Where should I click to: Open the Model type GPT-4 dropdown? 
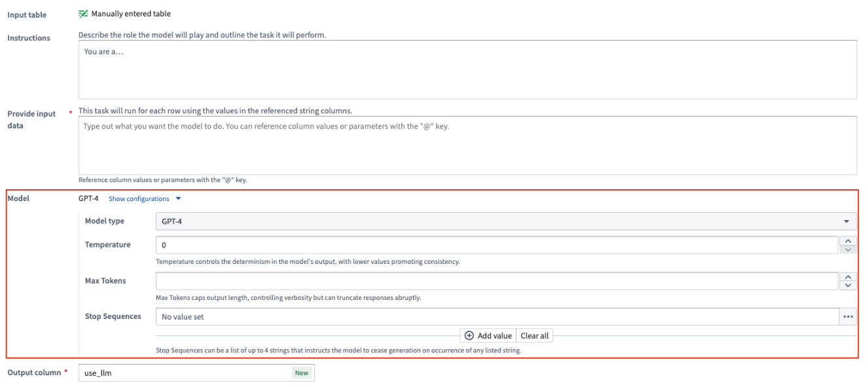506,221
